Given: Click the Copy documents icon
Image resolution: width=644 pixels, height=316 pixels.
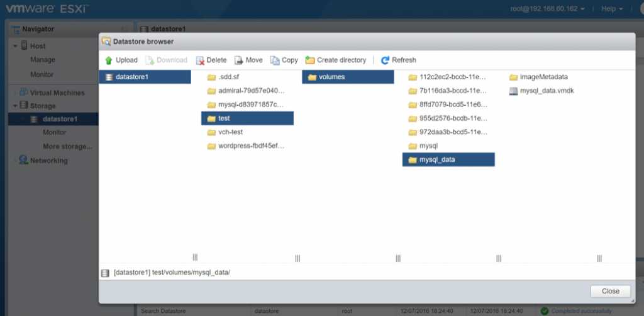Looking at the screenshot, I should pyautogui.click(x=275, y=60).
